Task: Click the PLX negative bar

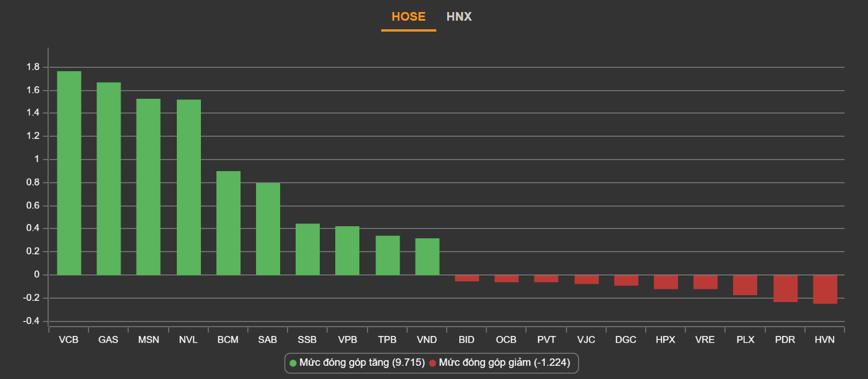Action: pos(745,285)
